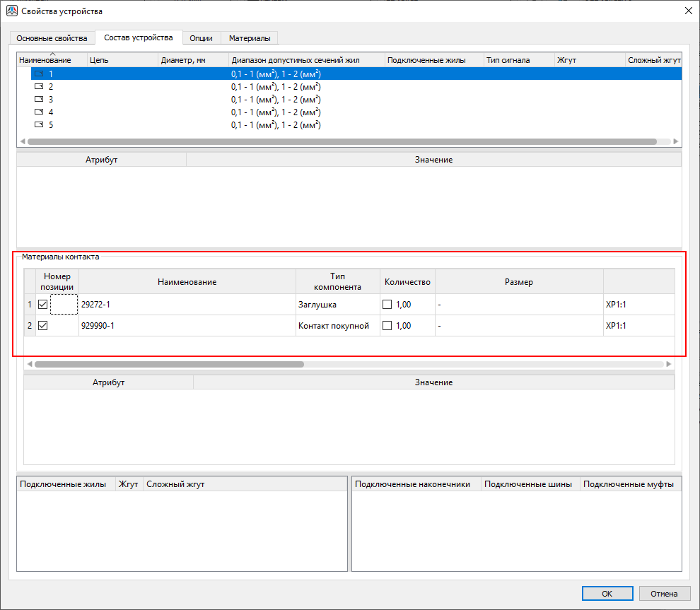Toggle quantity checkbox for Заглушка row
This screenshot has height=610, width=700.
tap(387, 305)
